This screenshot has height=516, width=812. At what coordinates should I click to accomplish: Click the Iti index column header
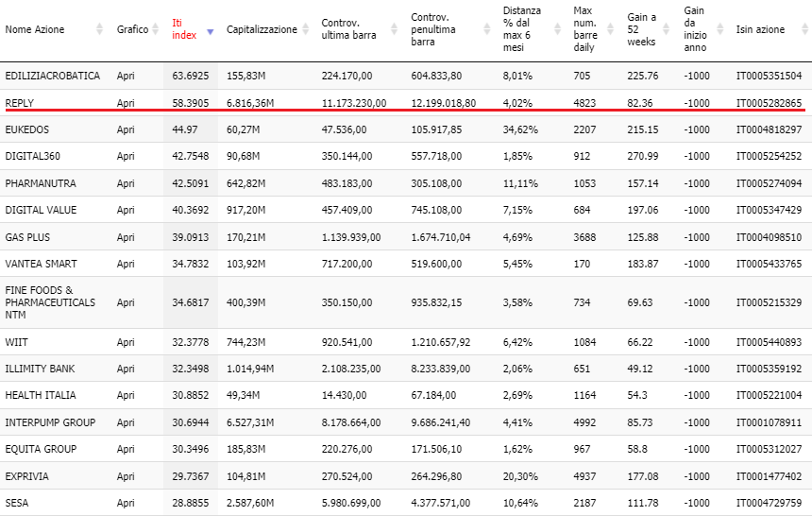[184, 29]
